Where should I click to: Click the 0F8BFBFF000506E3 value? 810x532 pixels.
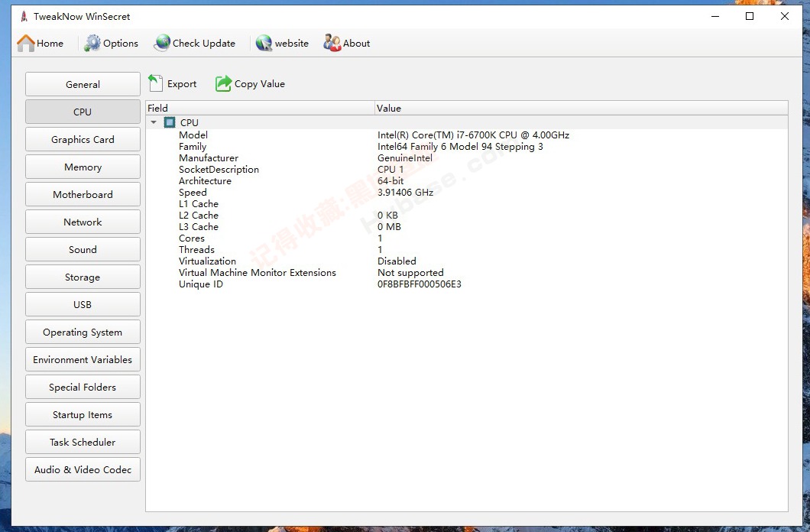click(x=420, y=284)
